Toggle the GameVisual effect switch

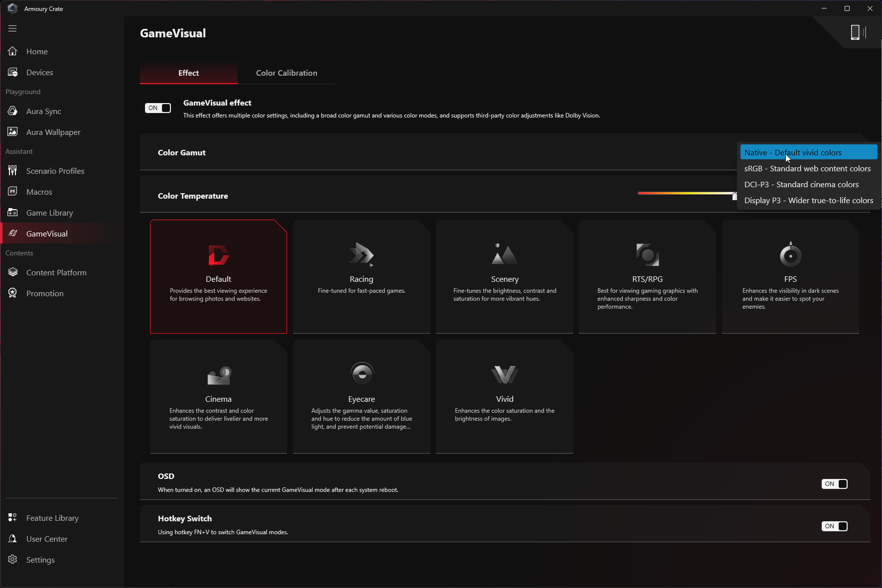(x=158, y=108)
